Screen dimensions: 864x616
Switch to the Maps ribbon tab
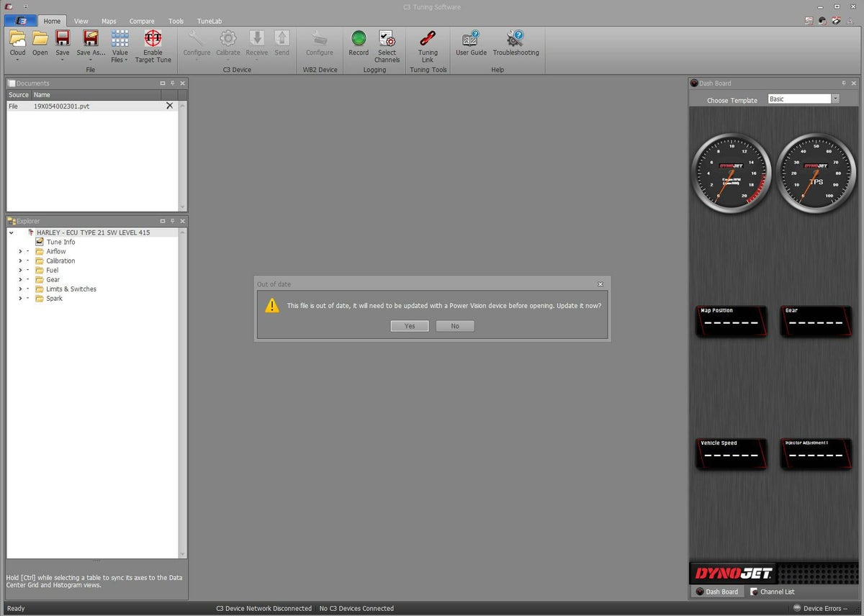pos(109,22)
